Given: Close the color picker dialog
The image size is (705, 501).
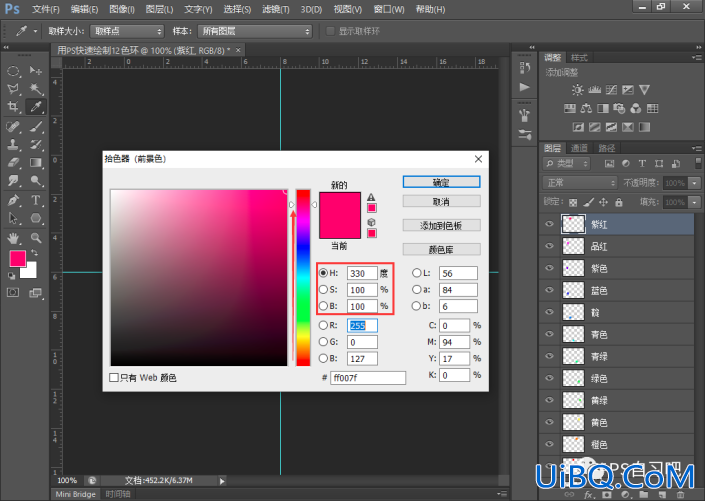Looking at the screenshot, I should (x=478, y=159).
